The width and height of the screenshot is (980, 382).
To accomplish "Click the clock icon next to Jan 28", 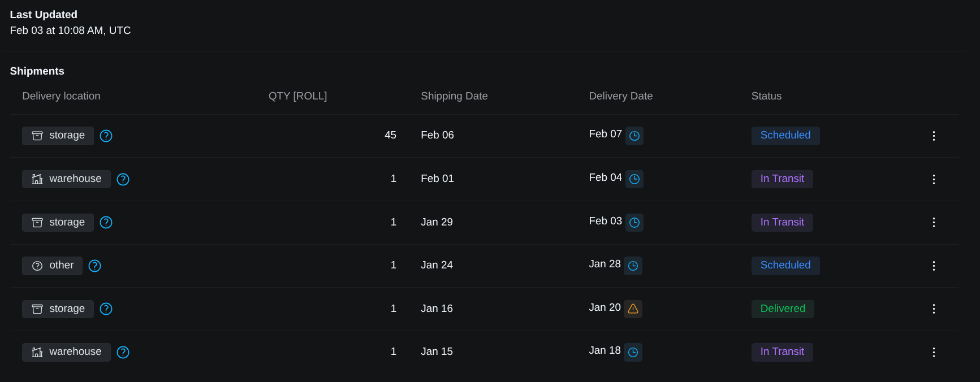I will click(633, 265).
